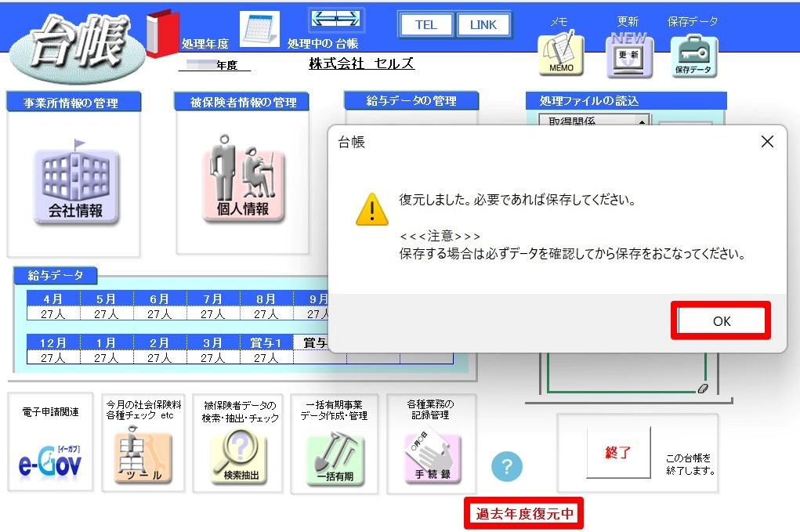800x532 pixels.
Task: Click the 給与データ tab label
Action: (55, 275)
